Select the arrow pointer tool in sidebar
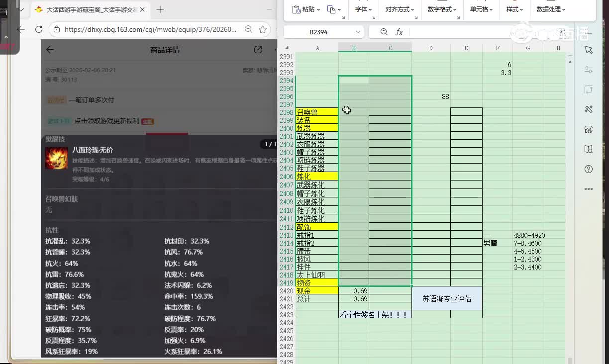Screen dimensions: 609x364 (589, 50)
